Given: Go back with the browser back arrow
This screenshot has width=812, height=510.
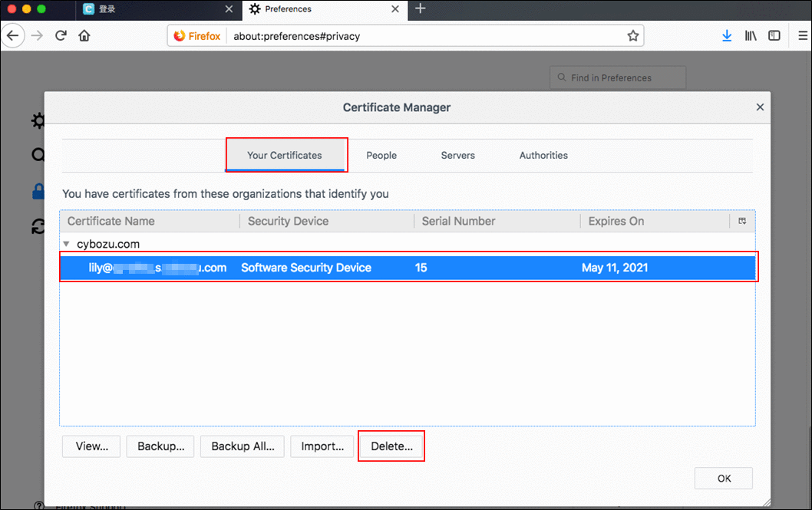Looking at the screenshot, I should (13, 36).
